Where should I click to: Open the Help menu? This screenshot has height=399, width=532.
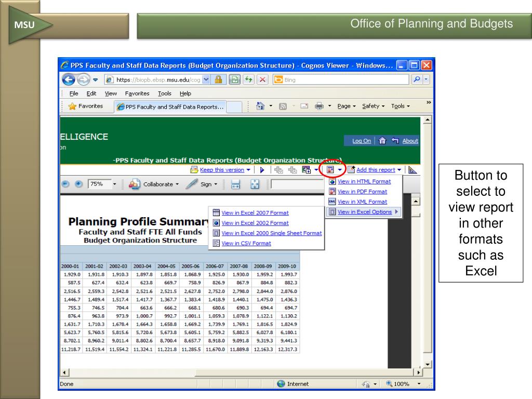[x=185, y=94]
